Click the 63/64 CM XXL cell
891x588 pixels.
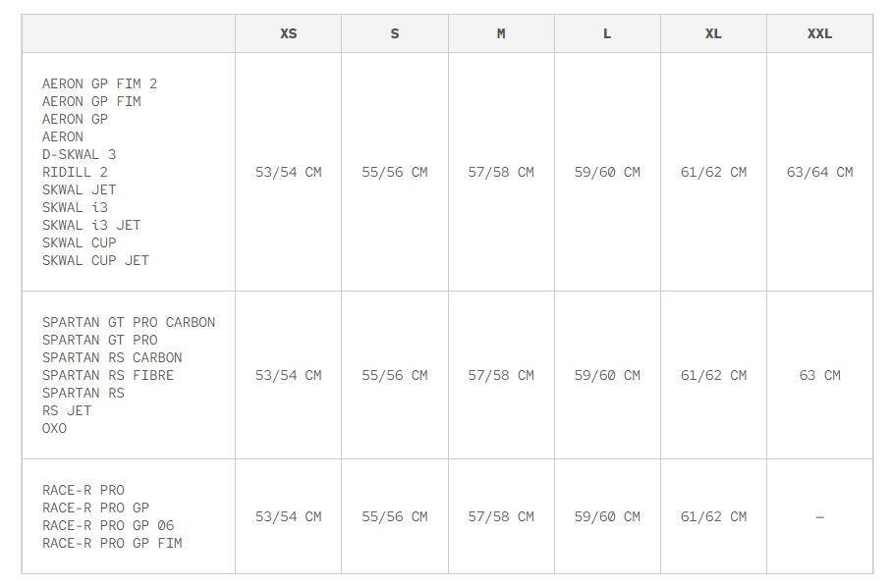(x=819, y=172)
